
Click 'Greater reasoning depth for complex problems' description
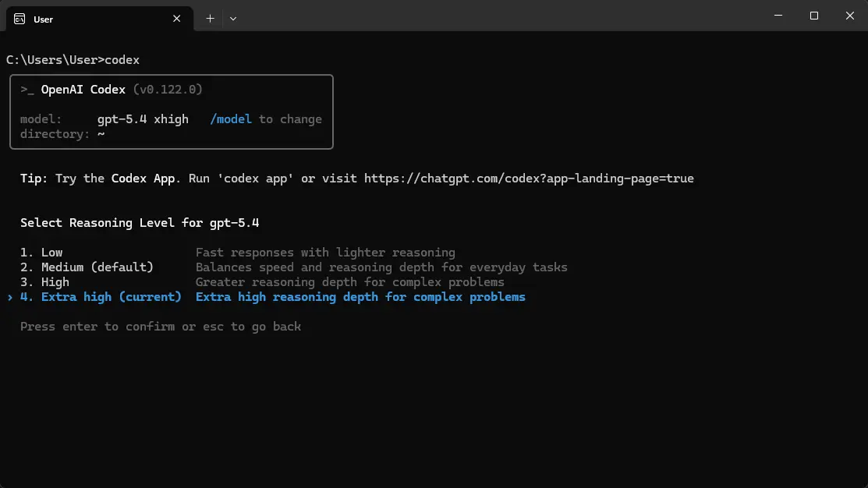point(350,282)
